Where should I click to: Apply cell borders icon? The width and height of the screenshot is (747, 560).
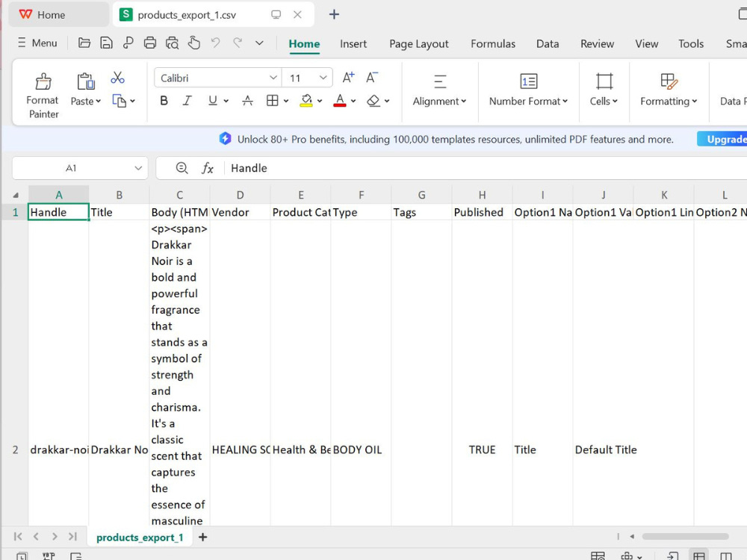click(273, 101)
